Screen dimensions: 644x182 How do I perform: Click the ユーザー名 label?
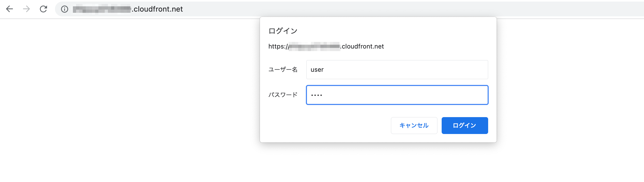tap(283, 70)
